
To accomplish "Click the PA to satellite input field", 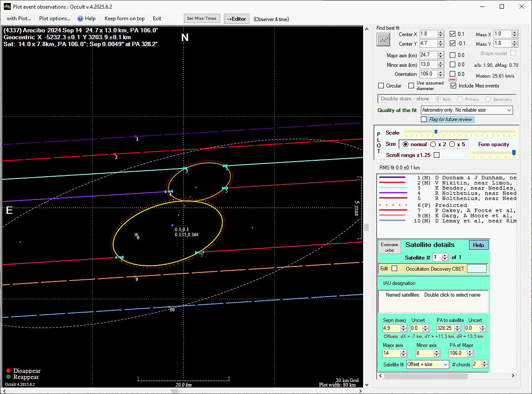I will 445,328.
